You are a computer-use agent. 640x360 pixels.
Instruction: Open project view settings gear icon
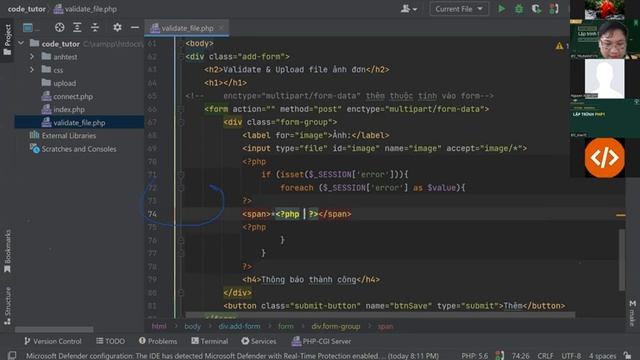(117, 27)
